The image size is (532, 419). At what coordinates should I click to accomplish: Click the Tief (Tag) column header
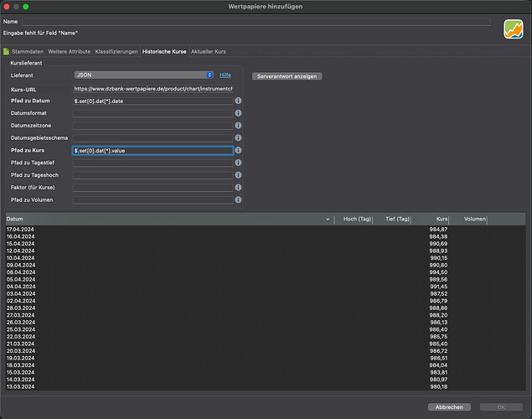(x=392, y=220)
